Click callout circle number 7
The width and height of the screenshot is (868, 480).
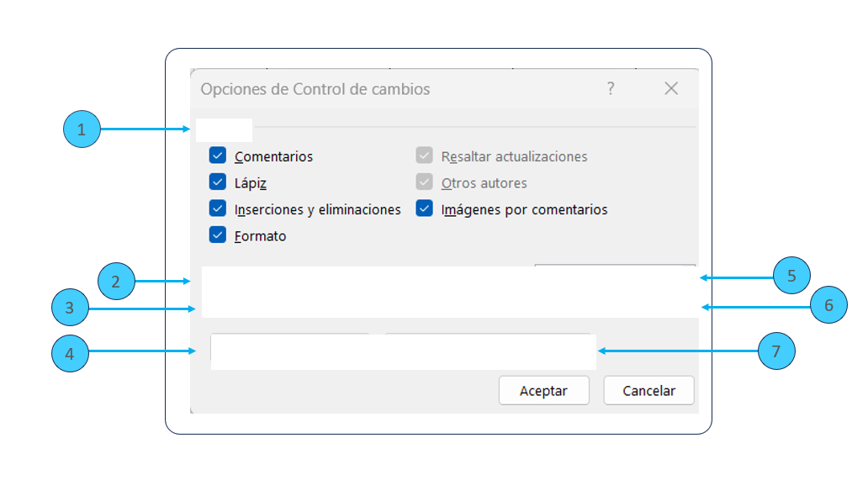point(776,351)
